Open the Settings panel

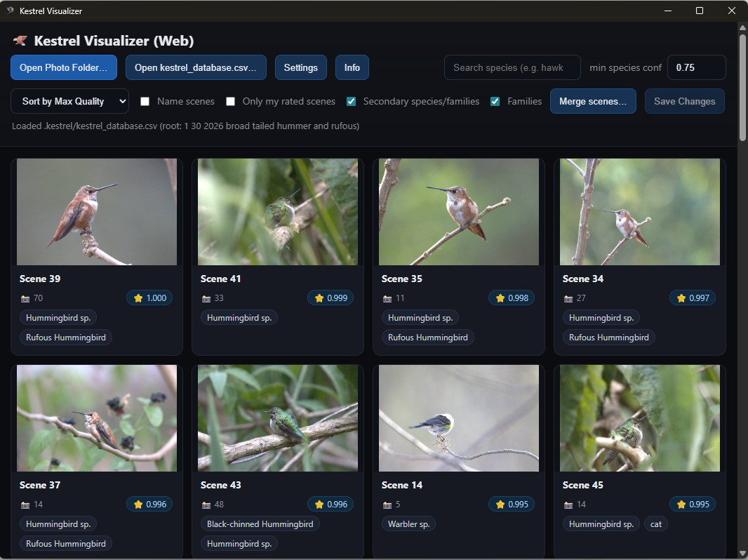300,67
